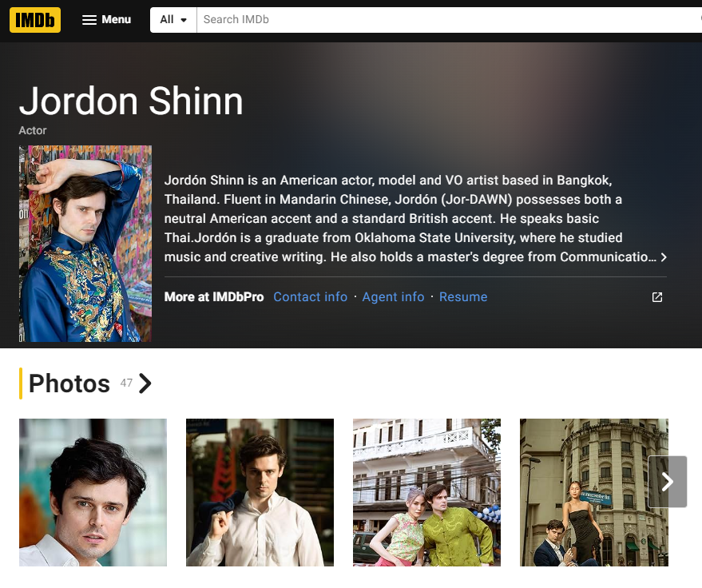The height and width of the screenshot is (588, 702).
Task: Click the IMDb logo
Action: coord(35,20)
